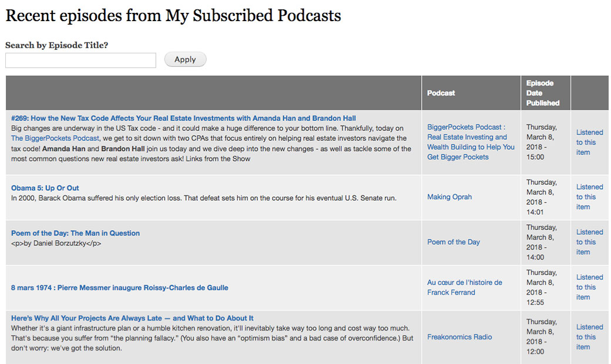Open Poem of the Day podcast link

point(453,242)
